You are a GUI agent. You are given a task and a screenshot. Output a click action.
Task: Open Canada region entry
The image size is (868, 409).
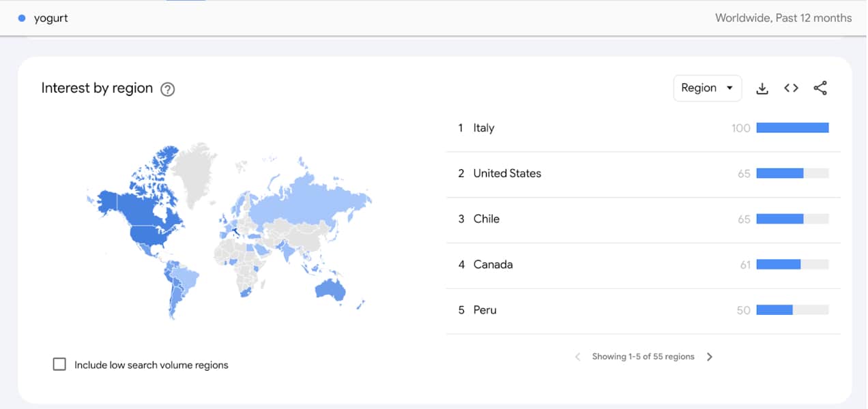(x=493, y=264)
